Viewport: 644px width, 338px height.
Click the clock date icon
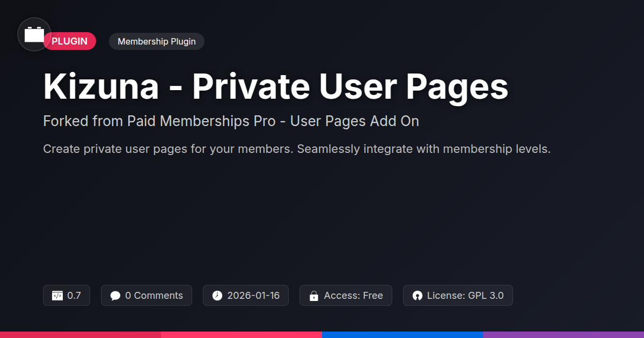[x=217, y=296]
